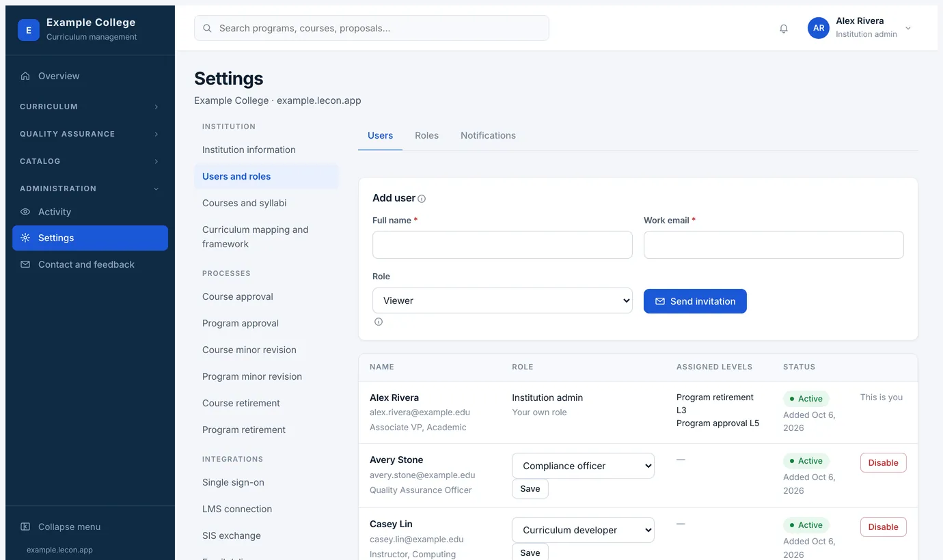Open Activity in the sidebar

point(90,212)
